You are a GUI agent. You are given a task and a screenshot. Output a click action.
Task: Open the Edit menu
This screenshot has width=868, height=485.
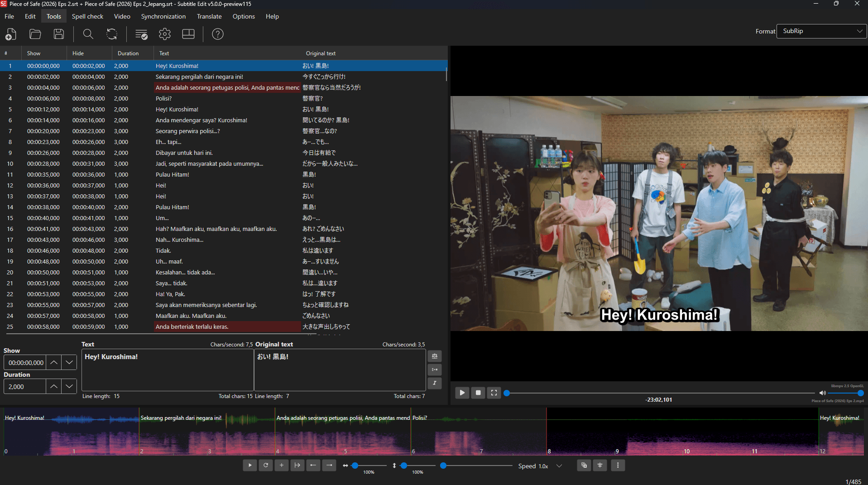[x=30, y=16]
